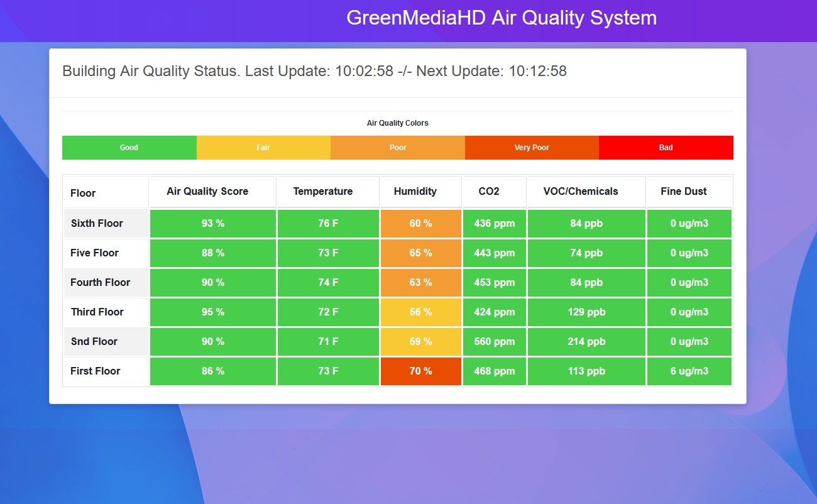Viewport: 817px width, 504px height.
Task: Select the Third Floor row label
Action: coord(106,312)
